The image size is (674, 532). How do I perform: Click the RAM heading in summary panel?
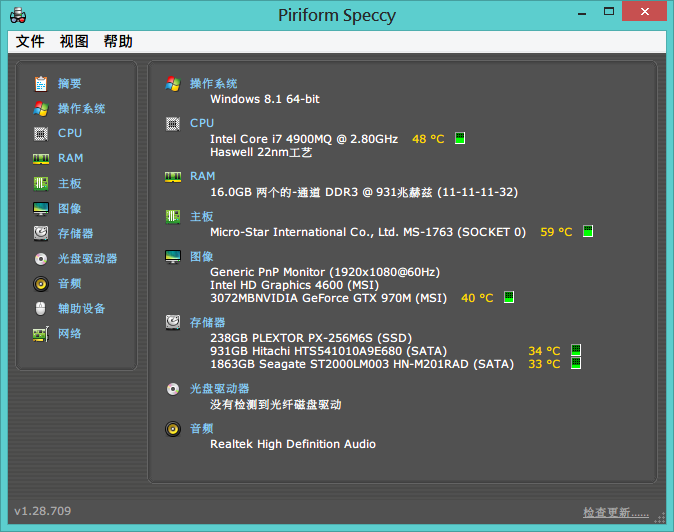tap(203, 176)
